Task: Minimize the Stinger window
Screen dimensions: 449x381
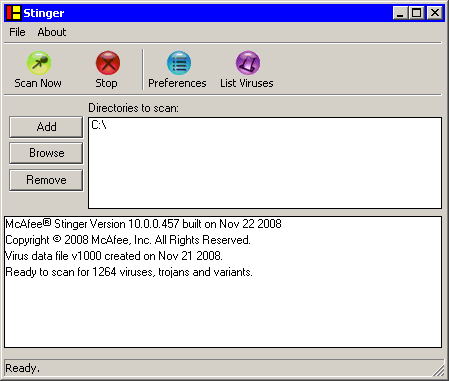Action: 400,13
